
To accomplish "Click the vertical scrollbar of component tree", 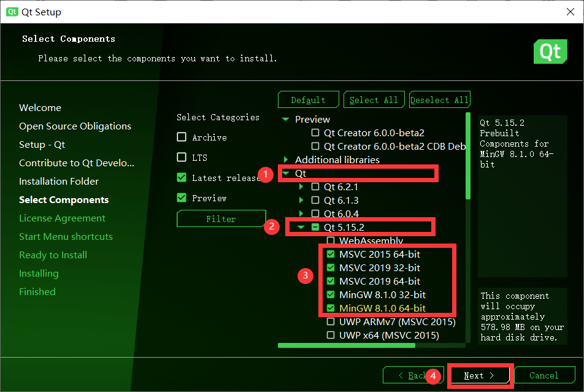I will pos(468,156).
